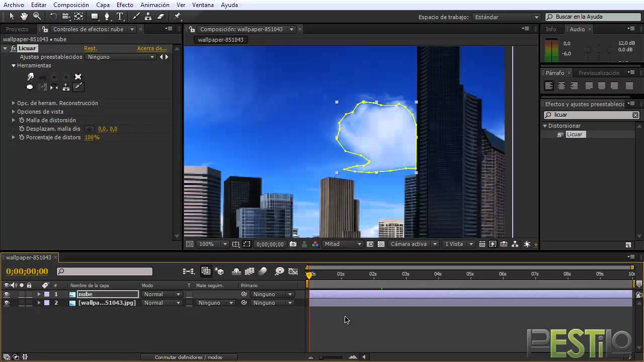Image resolution: width=644 pixels, height=362 pixels.
Task: Expand the nube layer properties
Action: 39,294
